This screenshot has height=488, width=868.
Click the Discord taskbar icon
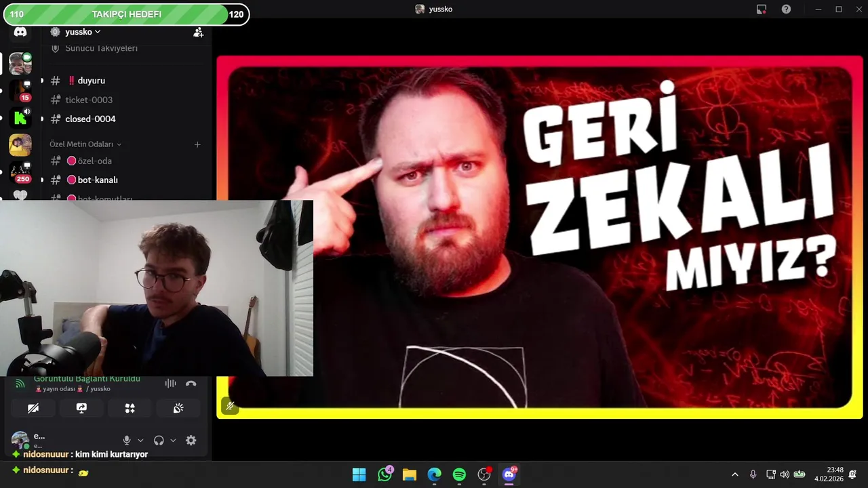click(x=509, y=474)
